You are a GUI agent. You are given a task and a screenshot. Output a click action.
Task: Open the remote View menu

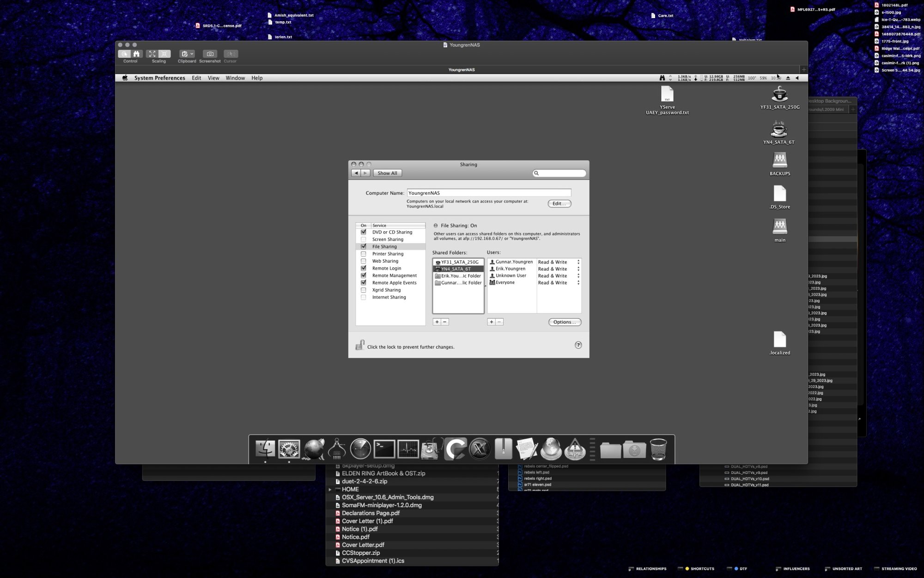pos(213,78)
